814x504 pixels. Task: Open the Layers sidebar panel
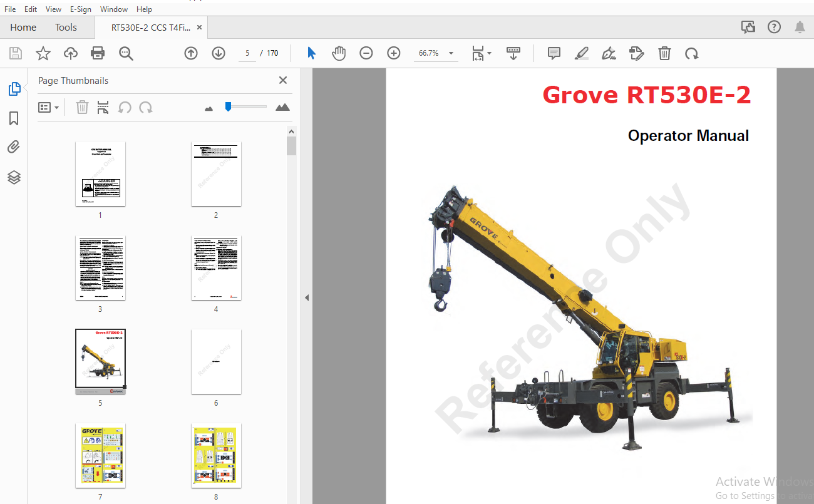point(14,177)
